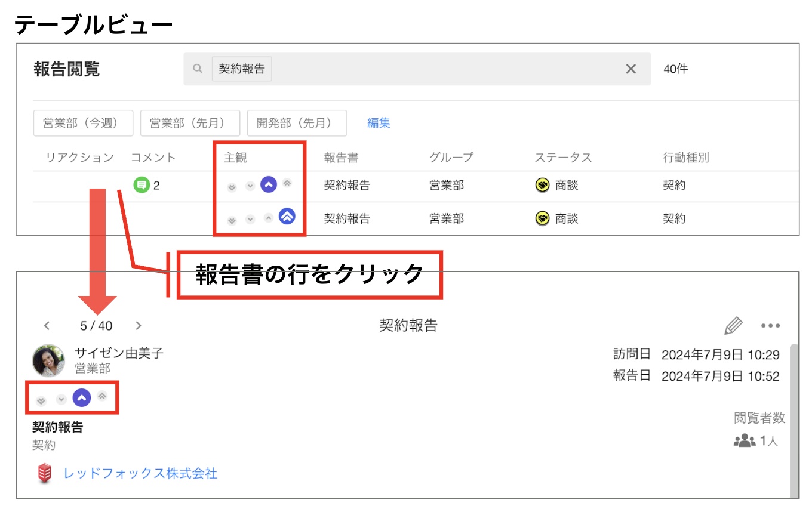Click the double-up rating icon in first row
Image resolution: width=812 pixels, height=512 pixels.
pyautogui.click(x=287, y=183)
